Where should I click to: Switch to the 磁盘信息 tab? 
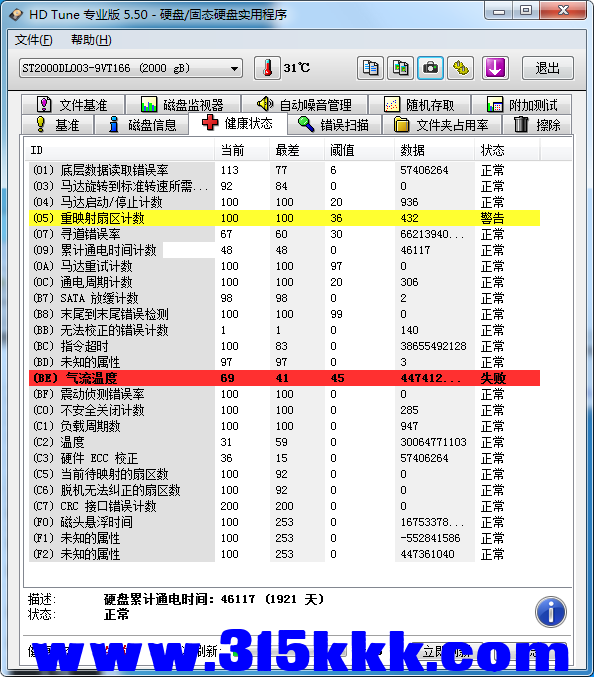(x=142, y=125)
